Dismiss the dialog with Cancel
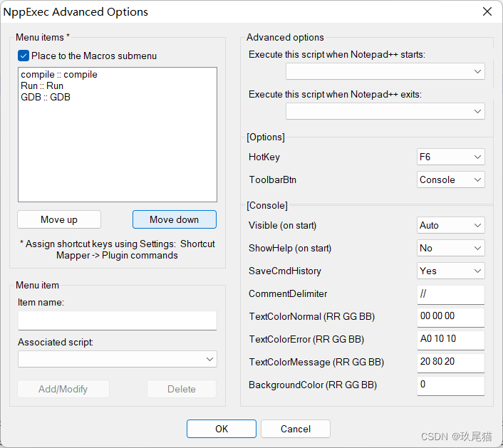This screenshot has height=448, width=503. (296, 429)
